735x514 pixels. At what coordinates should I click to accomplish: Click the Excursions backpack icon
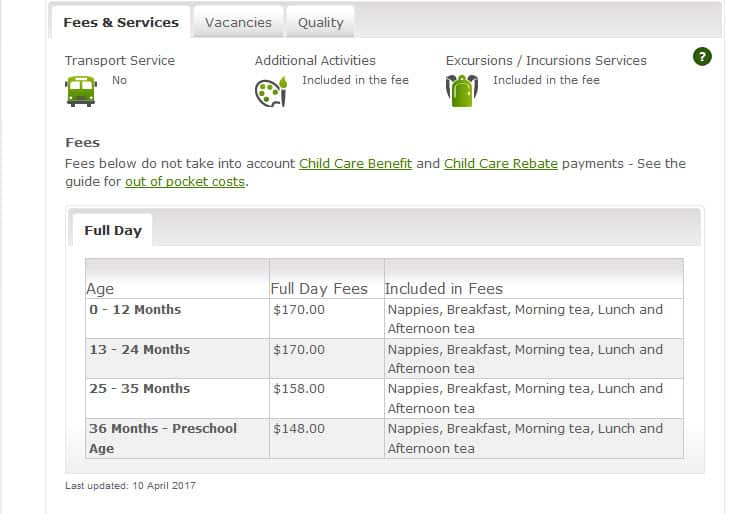pos(461,90)
